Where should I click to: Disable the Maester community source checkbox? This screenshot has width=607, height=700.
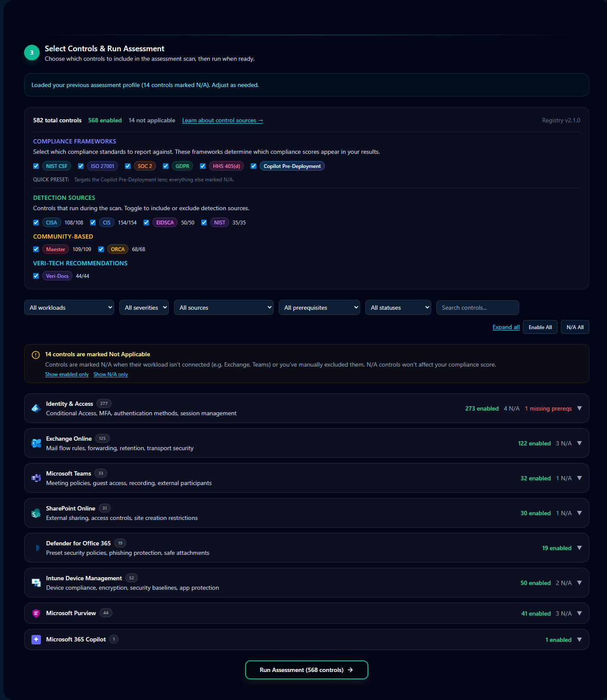point(36,249)
